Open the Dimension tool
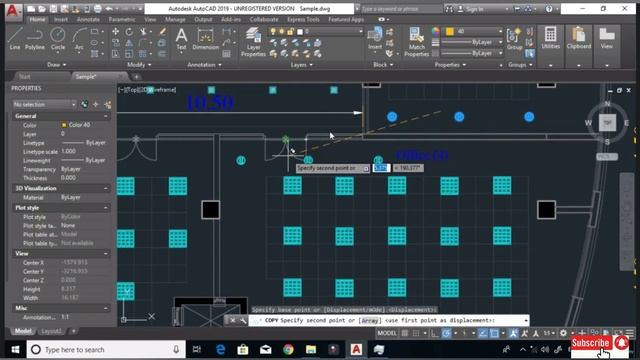Screen dimensions: 640x360 [205, 39]
